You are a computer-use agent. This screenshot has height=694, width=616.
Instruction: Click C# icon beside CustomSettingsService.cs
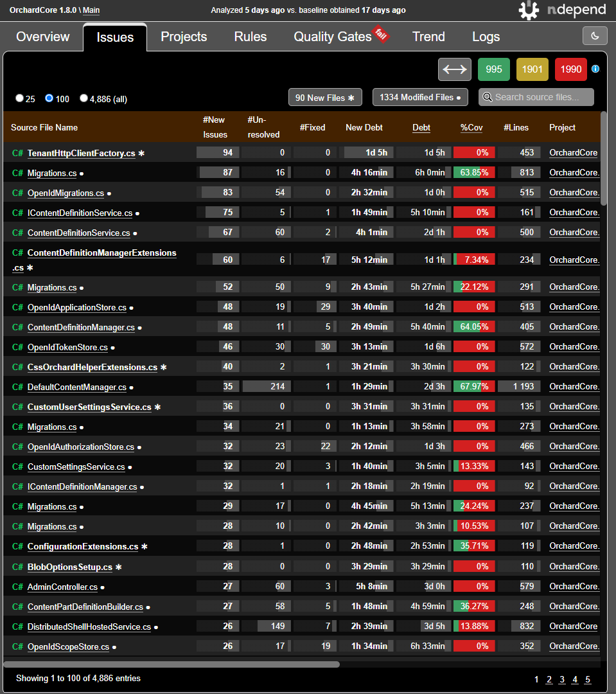coord(17,467)
